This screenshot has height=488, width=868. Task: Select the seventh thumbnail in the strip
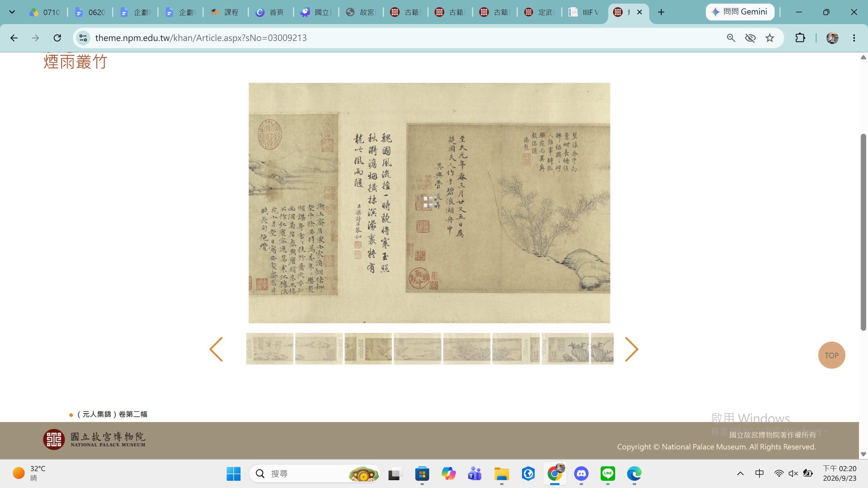pyautogui.click(x=565, y=349)
